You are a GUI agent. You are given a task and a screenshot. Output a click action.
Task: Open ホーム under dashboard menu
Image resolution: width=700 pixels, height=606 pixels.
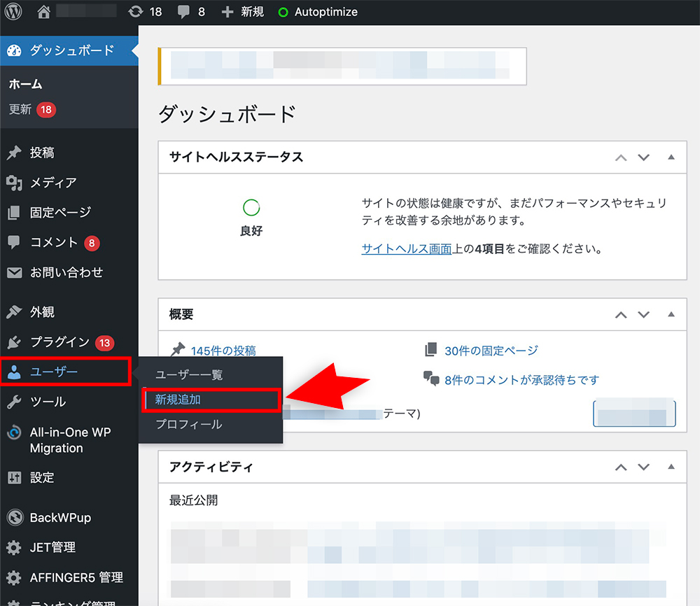(25, 85)
